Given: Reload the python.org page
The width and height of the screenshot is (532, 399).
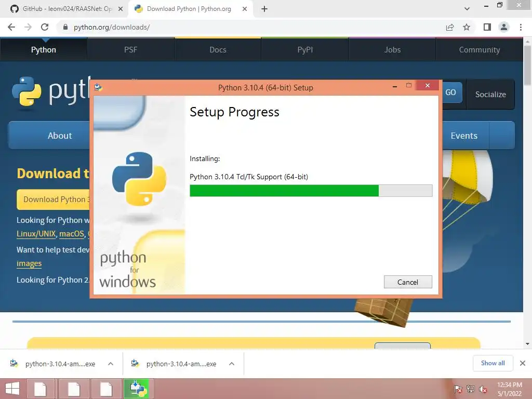Looking at the screenshot, I should (x=45, y=27).
